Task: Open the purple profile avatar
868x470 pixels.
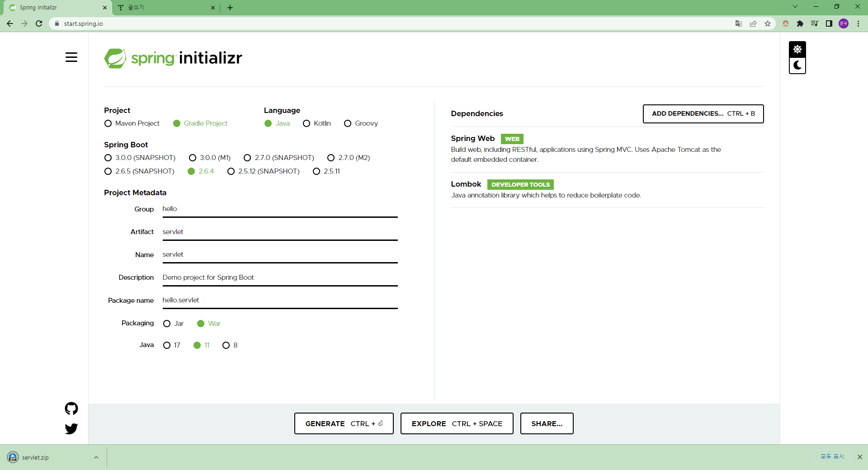Action: (x=844, y=23)
